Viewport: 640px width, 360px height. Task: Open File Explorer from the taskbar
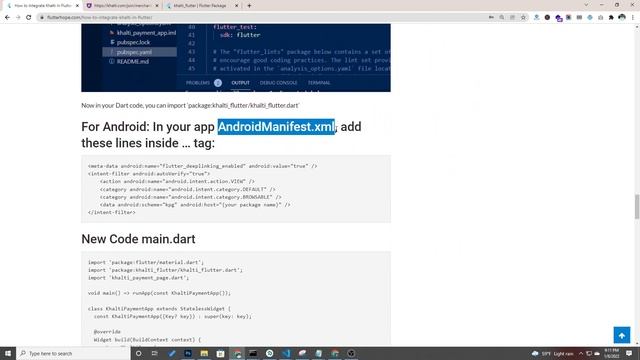pos(204,353)
